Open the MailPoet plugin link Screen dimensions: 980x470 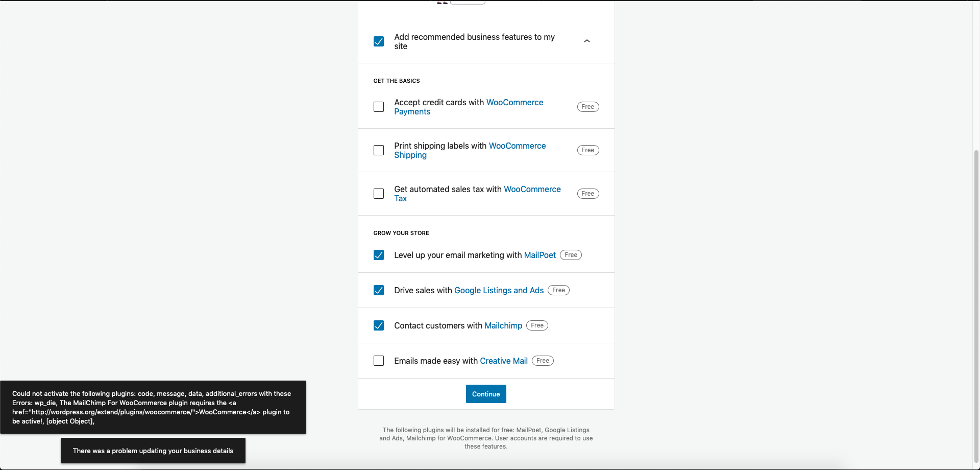click(x=540, y=255)
